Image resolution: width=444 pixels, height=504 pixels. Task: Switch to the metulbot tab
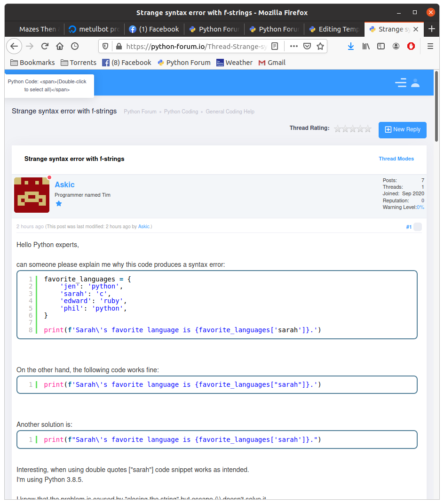click(94, 29)
